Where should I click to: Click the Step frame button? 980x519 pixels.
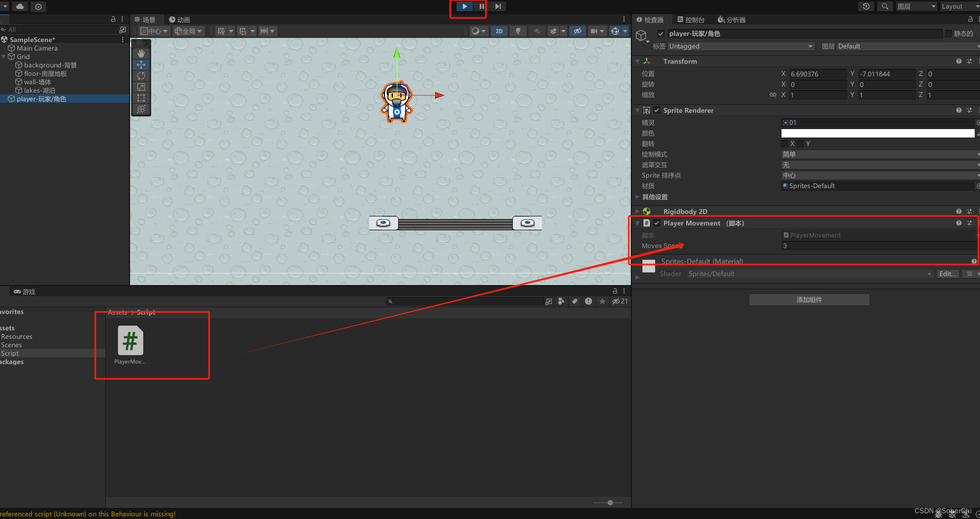pos(498,6)
